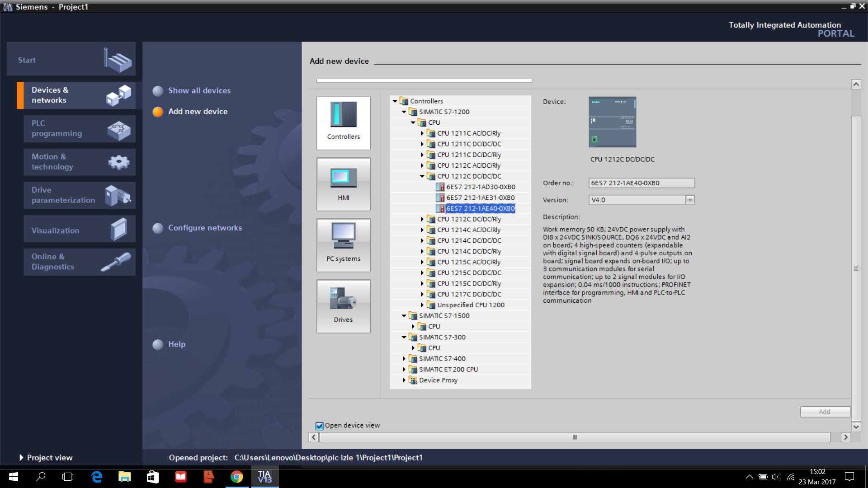Switch to Project view
868x488 pixels.
(x=46, y=458)
